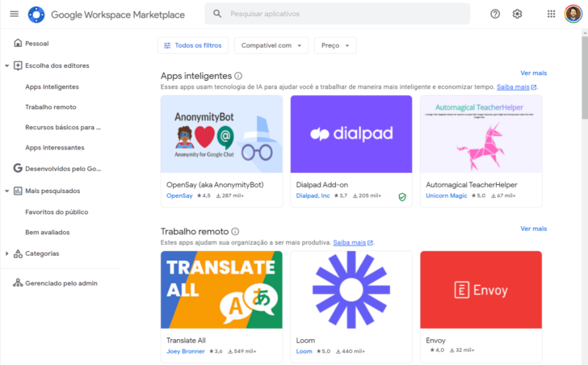Open the settings gear icon
588x365 pixels.
pyautogui.click(x=517, y=14)
